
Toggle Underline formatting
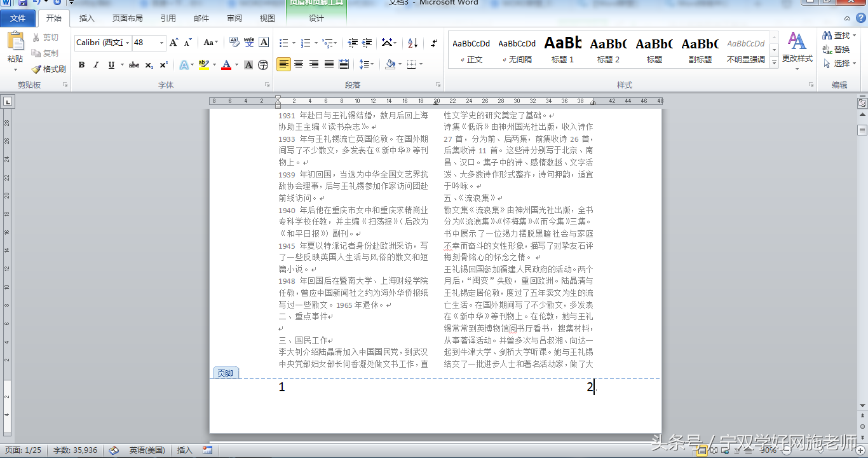111,65
